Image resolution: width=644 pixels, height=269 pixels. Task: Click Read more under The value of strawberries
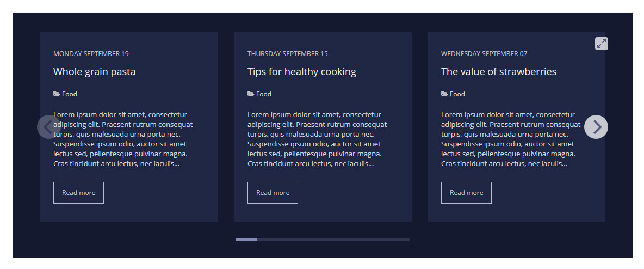(x=466, y=193)
